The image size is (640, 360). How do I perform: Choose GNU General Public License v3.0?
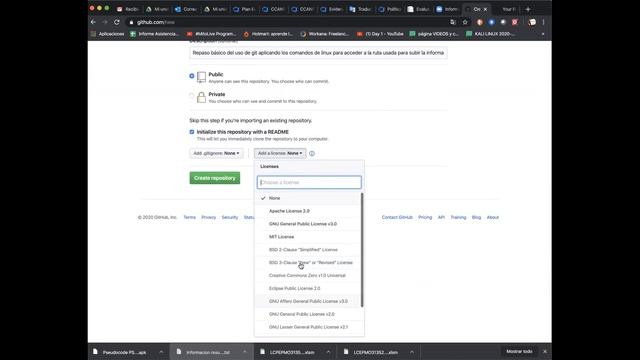pyautogui.click(x=308, y=224)
